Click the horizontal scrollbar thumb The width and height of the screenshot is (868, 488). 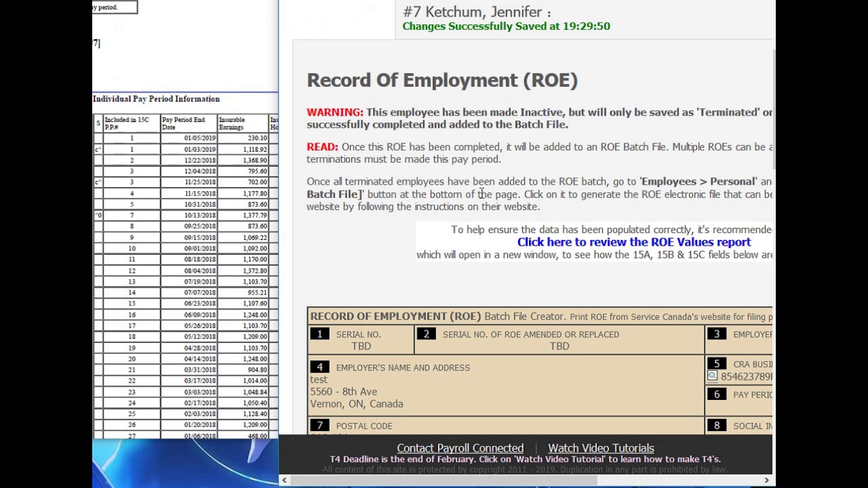coord(444,481)
